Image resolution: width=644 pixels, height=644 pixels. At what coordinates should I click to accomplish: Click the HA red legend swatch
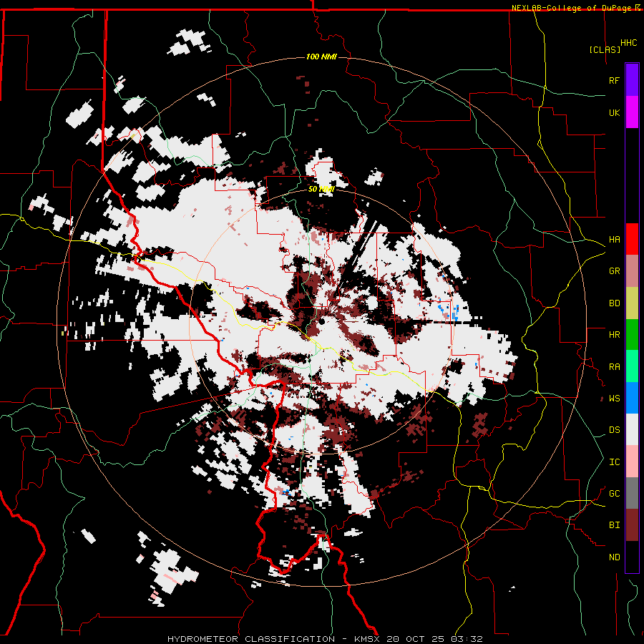[x=632, y=239]
